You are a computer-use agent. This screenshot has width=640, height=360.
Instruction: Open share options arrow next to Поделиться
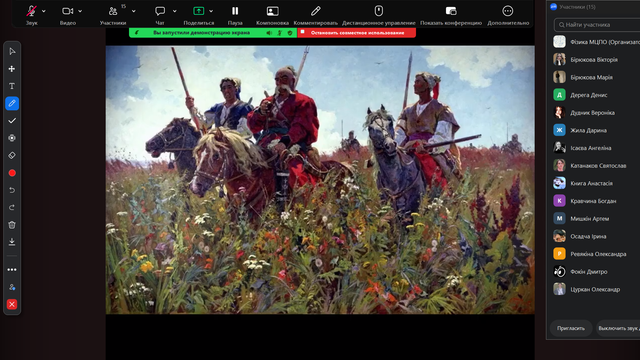point(211,11)
